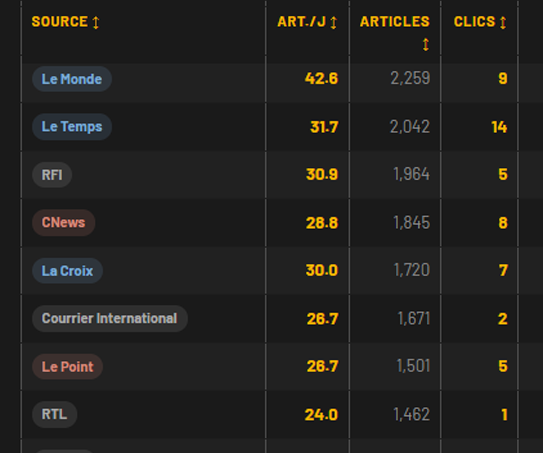Select the CNews source badge
Viewport: 543px width, 453px height.
[x=63, y=223]
